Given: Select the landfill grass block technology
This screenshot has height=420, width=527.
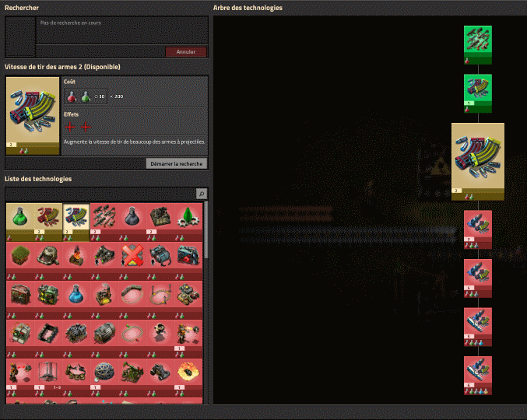Looking at the screenshot, I should click(20, 261).
